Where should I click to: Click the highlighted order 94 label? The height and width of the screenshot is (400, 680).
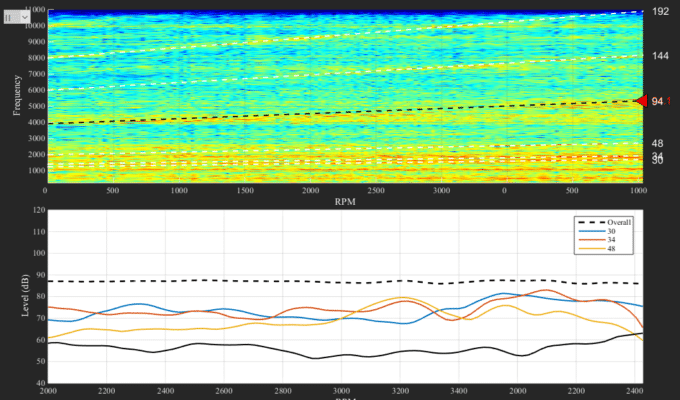(658, 102)
